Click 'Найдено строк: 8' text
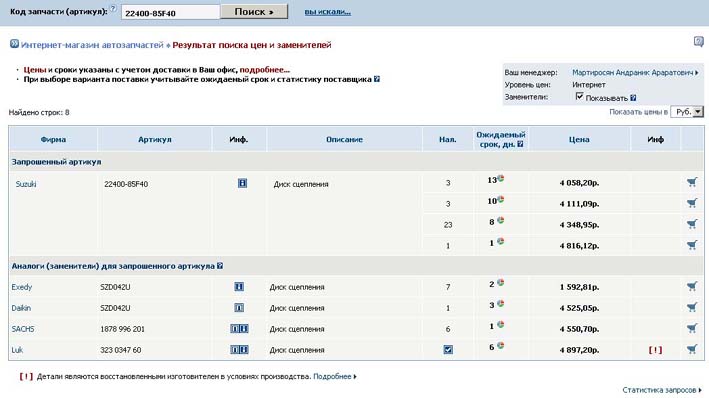Image resolution: width=709 pixels, height=398 pixels. [x=39, y=112]
